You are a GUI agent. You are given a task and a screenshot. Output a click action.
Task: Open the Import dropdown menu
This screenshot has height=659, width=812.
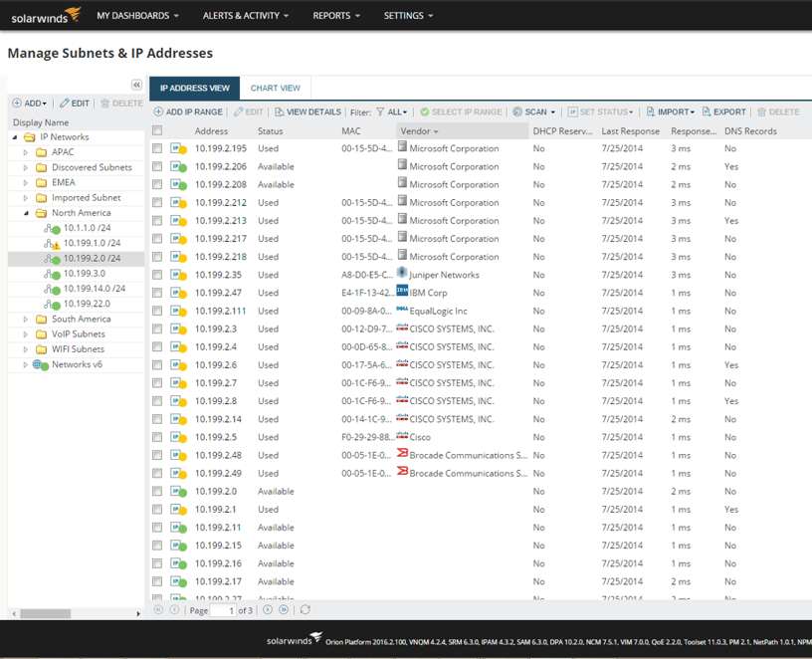coord(669,111)
